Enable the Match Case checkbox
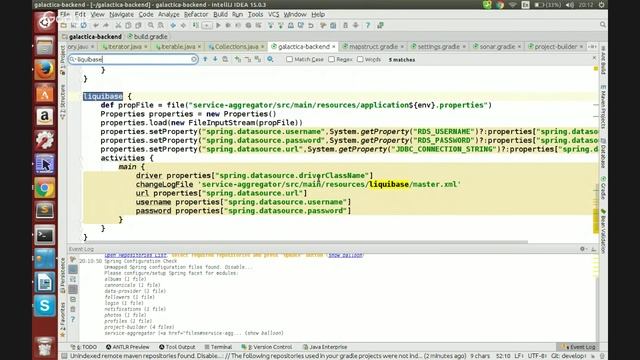This screenshot has height=360, width=640. [289, 60]
